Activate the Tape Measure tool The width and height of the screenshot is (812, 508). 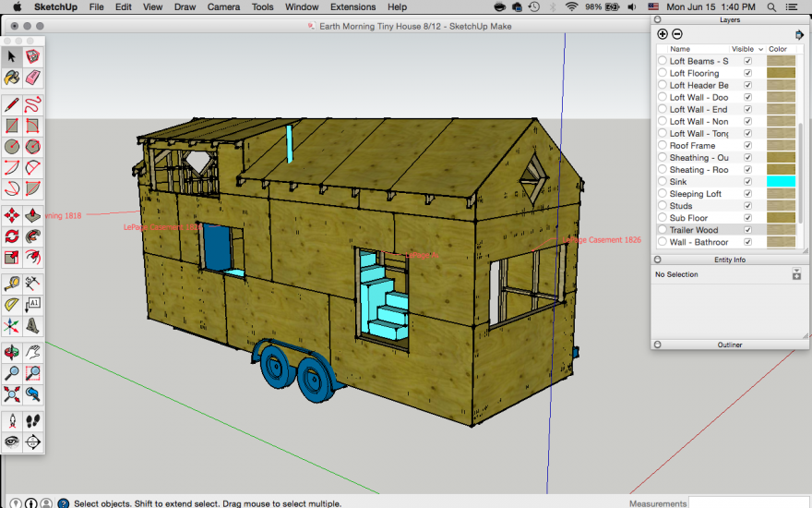pos(12,283)
